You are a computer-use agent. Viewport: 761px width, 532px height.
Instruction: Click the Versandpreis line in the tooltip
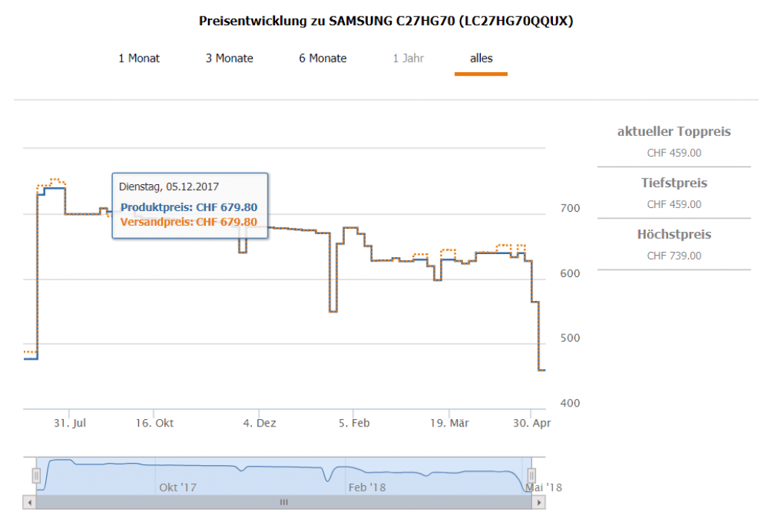(x=189, y=221)
